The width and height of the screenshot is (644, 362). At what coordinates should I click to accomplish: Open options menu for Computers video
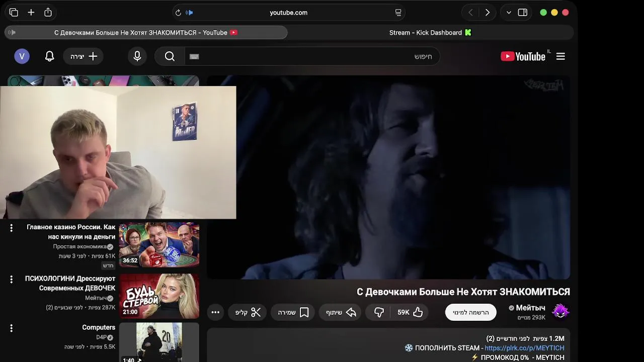11,328
